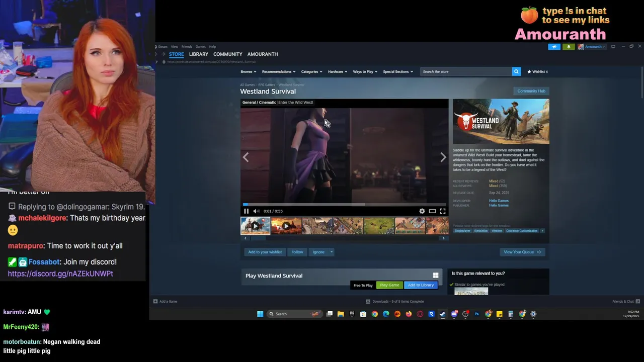Open the AMOURANTH profile tab
The image size is (644, 362).
tap(263, 54)
